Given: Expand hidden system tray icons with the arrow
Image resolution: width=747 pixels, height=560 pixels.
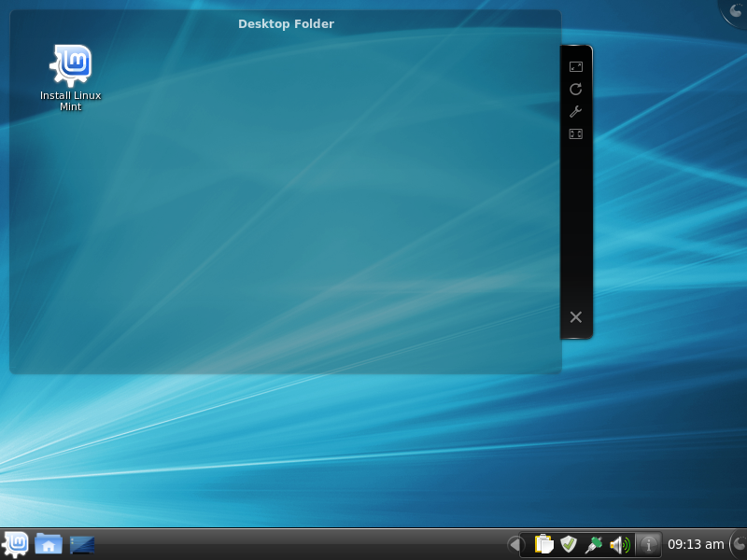Looking at the screenshot, I should point(514,544).
